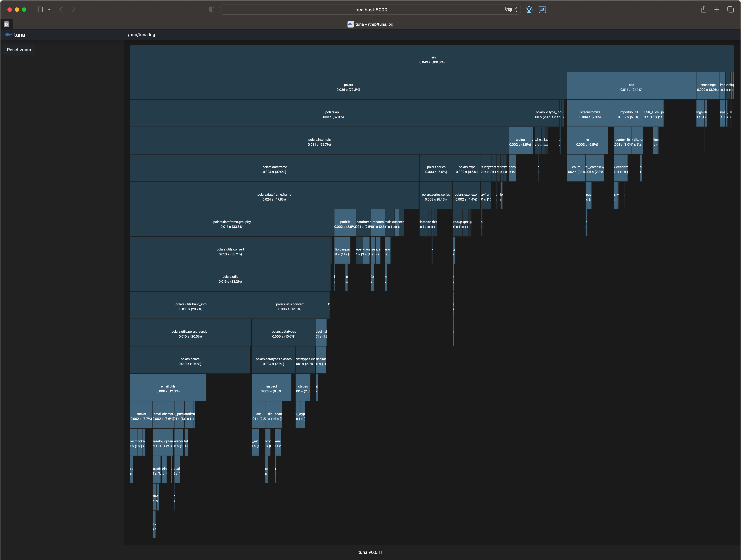Reload the page with the refresh icon

(516, 9)
